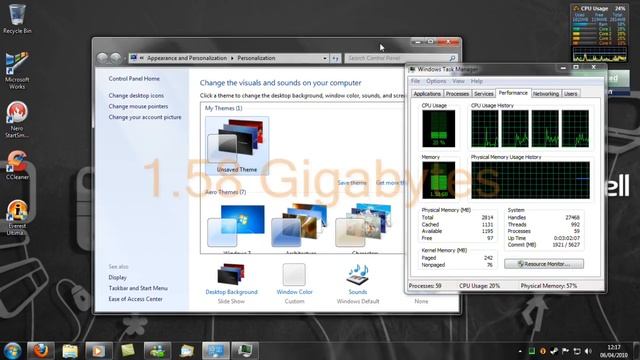The height and width of the screenshot is (360, 640).
Task: Click Physical Memory Usage History graph
Action: point(530,180)
